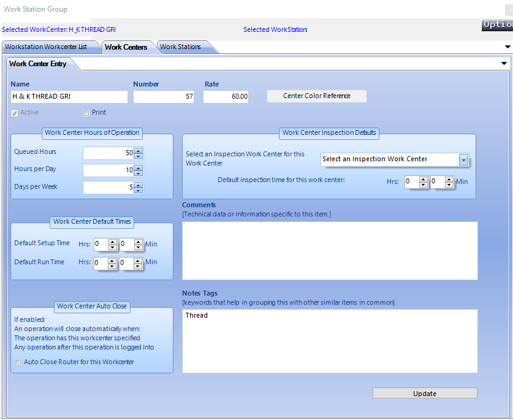Increase Days per Week value
This screenshot has height=420, width=513.
139,185
